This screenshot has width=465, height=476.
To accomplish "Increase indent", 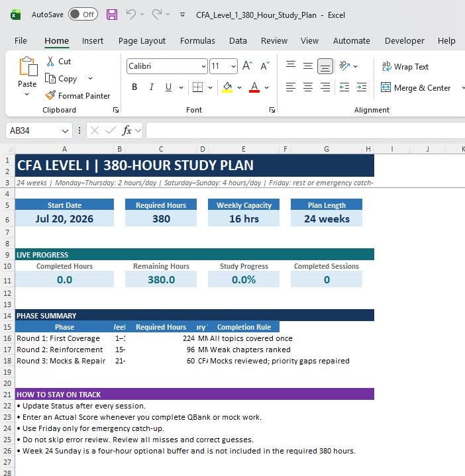I will pyautogui.click(x=362, y=87).
